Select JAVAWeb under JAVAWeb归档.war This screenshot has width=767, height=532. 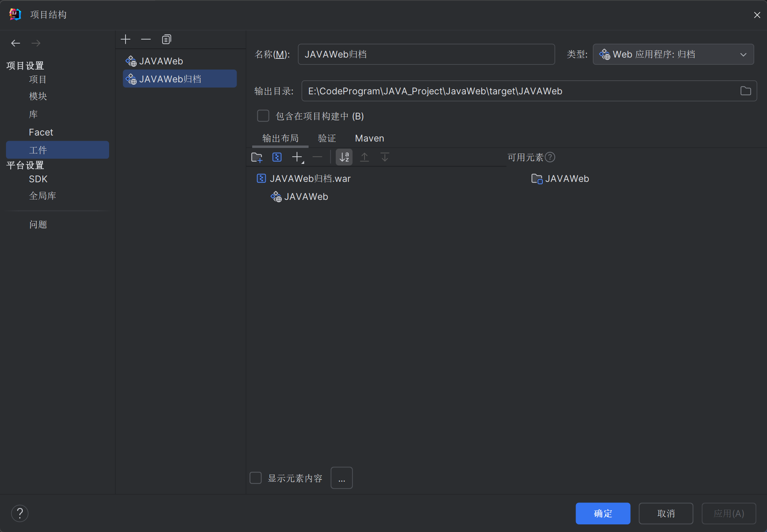click(x=299, y=197)
